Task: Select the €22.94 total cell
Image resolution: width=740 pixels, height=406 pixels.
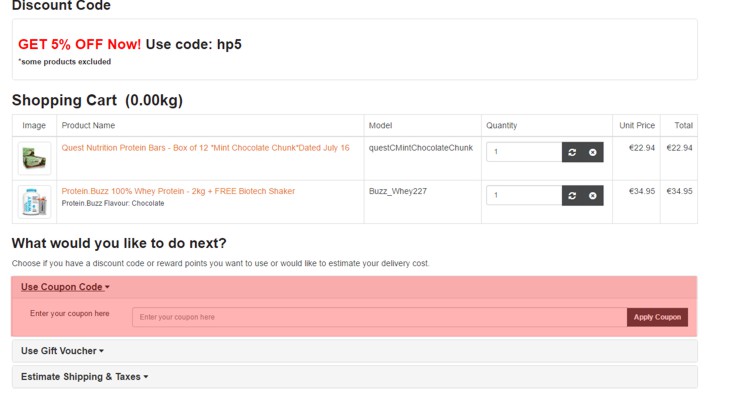Action: point(679,148)
